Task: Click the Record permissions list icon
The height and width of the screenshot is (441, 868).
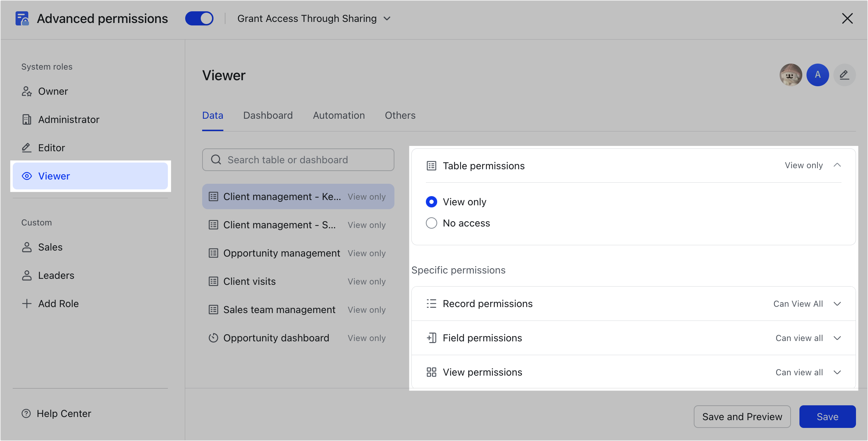Action: click(x=432, y=303)
